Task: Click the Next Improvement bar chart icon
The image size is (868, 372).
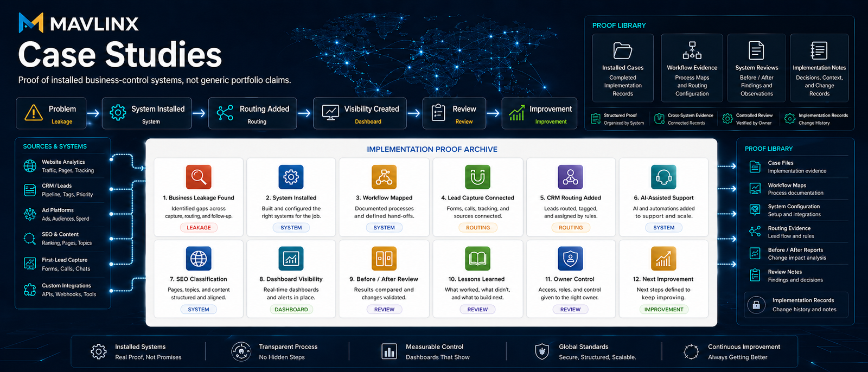Action: tap(663, 258)
